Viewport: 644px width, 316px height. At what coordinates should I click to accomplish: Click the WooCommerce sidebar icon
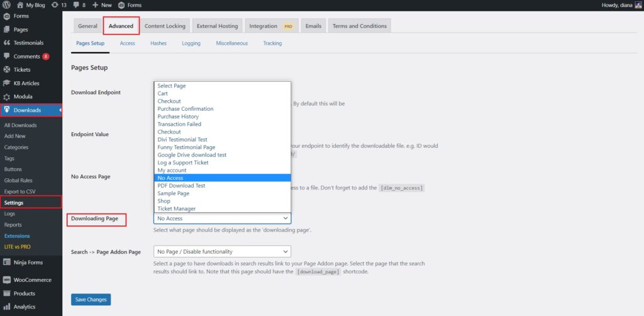(6, 280)
